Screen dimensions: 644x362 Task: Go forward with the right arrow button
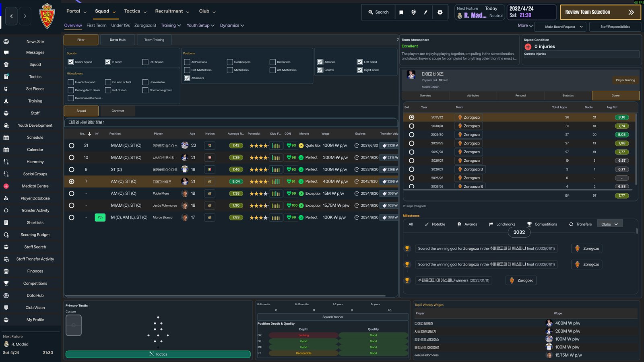[25, 16]
